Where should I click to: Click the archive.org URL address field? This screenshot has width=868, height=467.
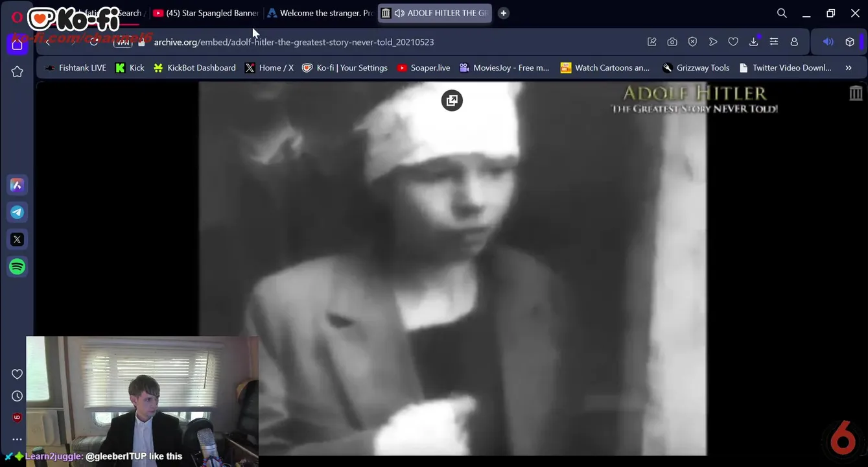[x=294, y=42]
